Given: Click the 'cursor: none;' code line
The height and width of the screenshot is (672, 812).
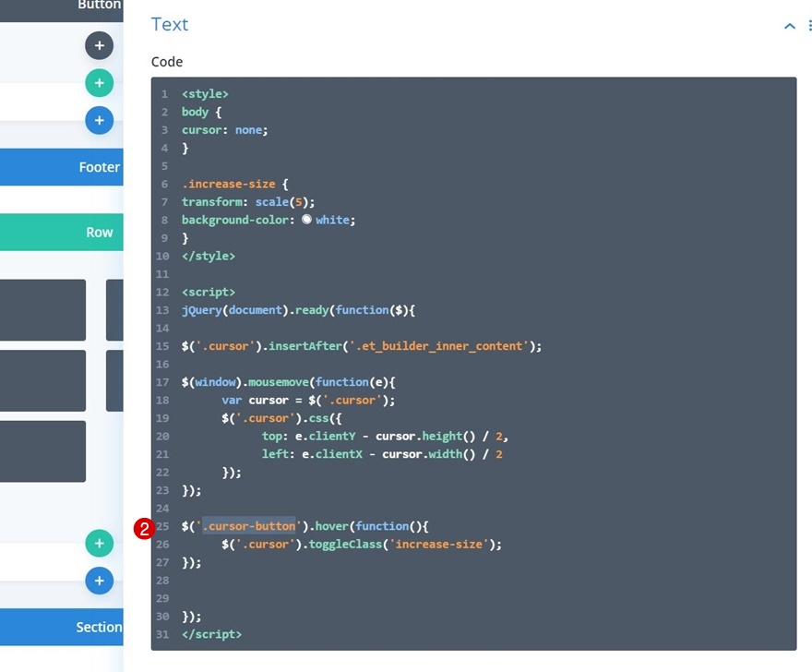Looking at the screenshot, I should click(x=224, y=130).
